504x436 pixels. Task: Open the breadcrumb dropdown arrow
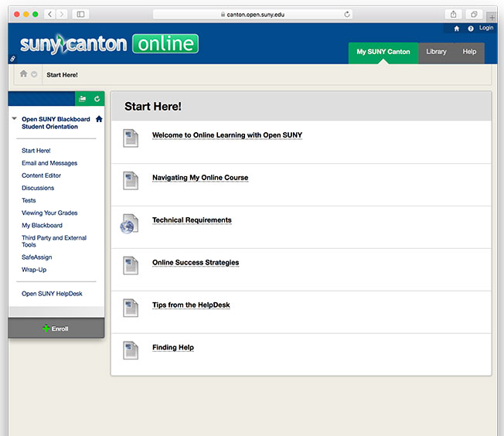coord(34,74)
